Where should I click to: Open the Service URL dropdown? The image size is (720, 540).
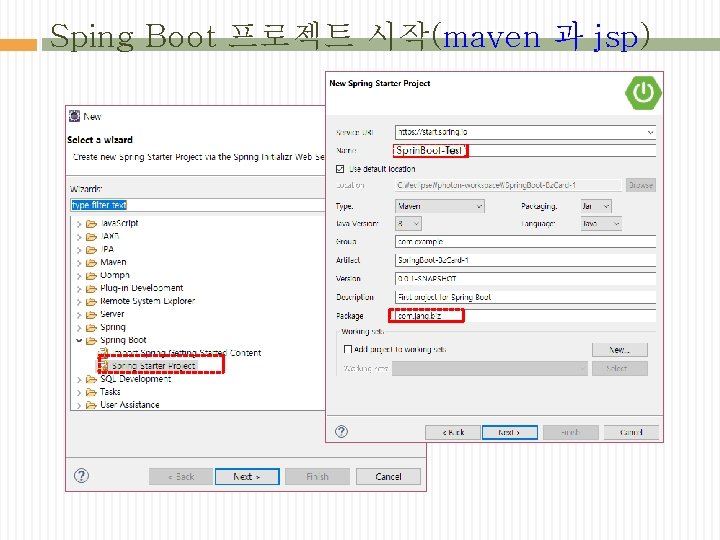pos(650,132)
